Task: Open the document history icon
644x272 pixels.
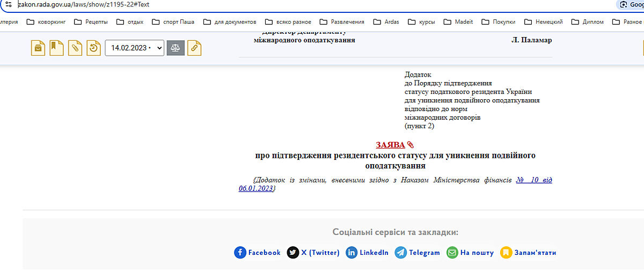Action: click(x=94, y=48)
